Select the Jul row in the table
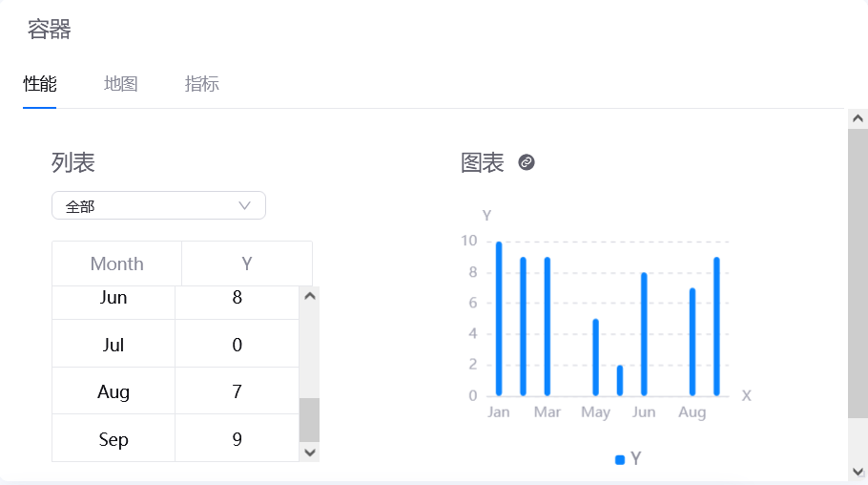Screen dimensions: 868x485 [114, 345]
